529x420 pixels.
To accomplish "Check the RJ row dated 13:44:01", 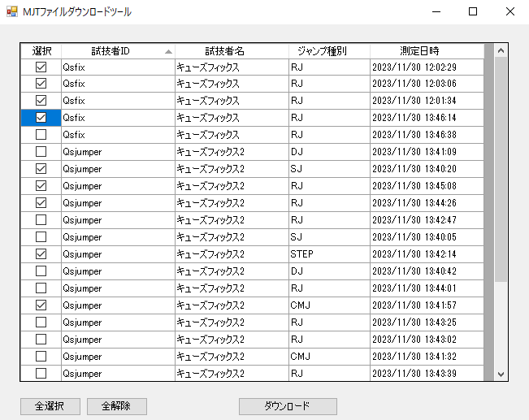I will tap(41, 288).
